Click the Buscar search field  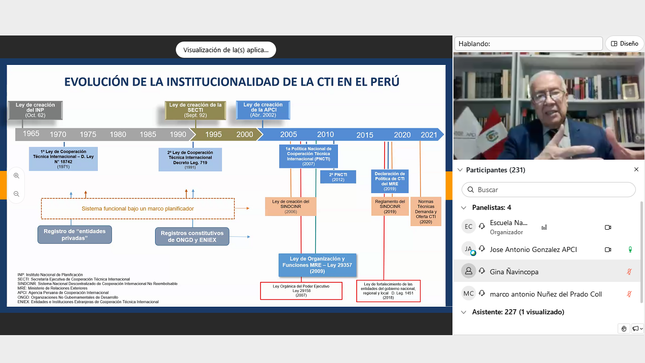pos(548,190)
